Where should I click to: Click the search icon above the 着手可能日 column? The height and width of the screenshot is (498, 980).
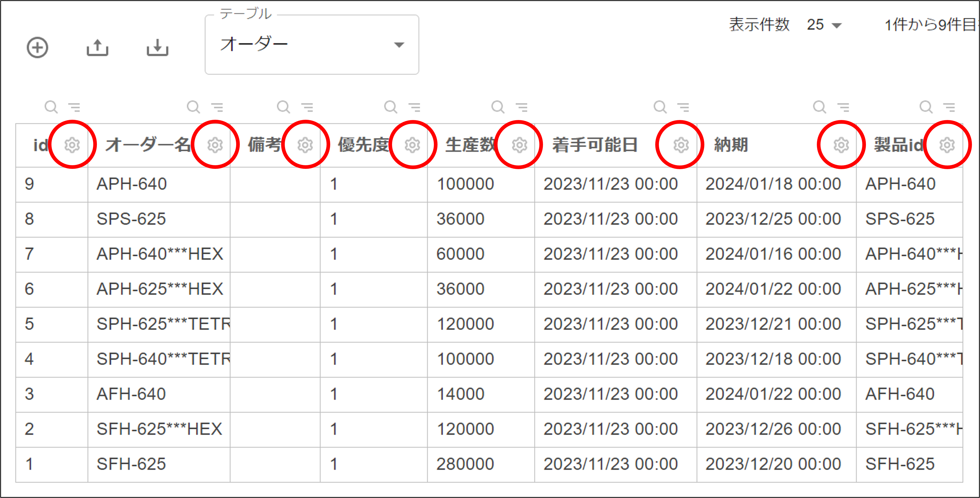[x=660, y=107]
